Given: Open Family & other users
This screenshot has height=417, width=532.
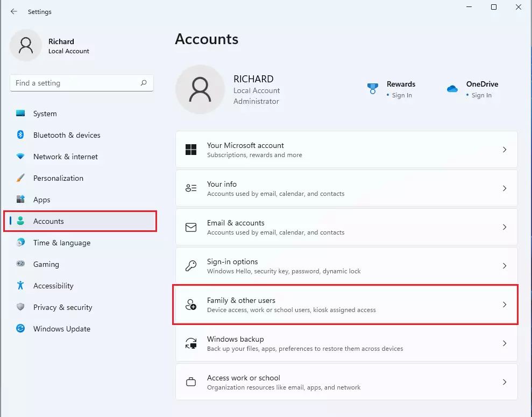Looking at the screenshot, I should click(x=346, y=305).
